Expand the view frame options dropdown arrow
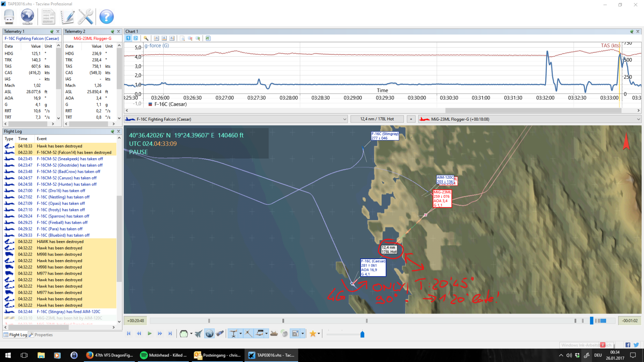644x362 pixels. coord(303,334)
